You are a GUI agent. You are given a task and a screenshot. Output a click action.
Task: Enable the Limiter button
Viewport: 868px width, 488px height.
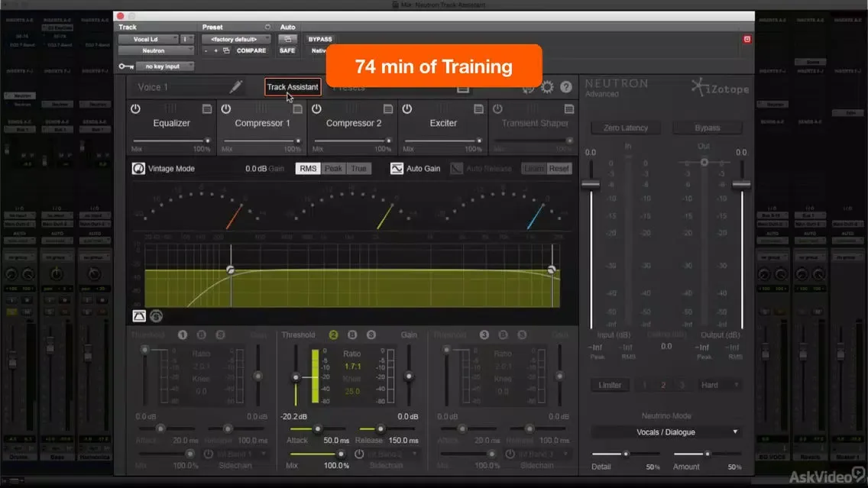coord(610,385)
